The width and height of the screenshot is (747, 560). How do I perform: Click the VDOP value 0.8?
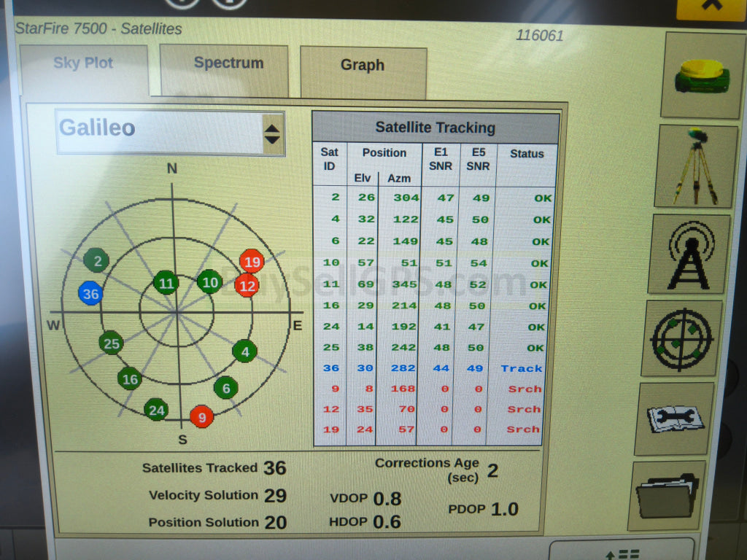pyautogui.click(x=387, y=499)
